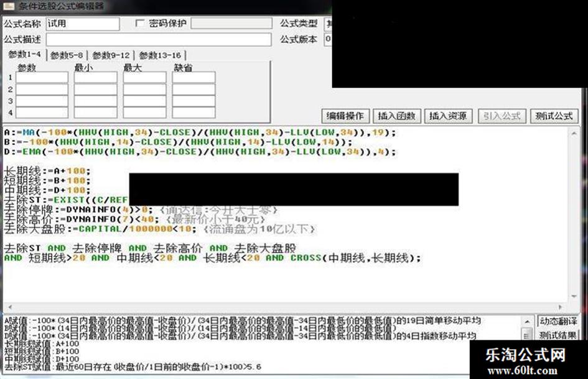Click row 1 缺省 value field

194,77
